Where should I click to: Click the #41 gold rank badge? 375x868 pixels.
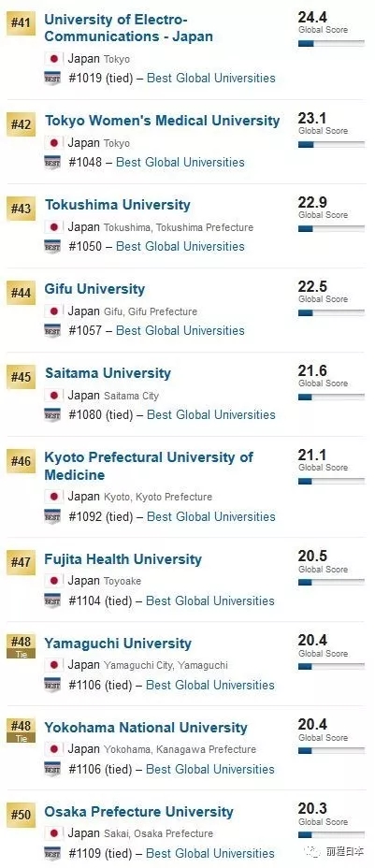(21, 25)
